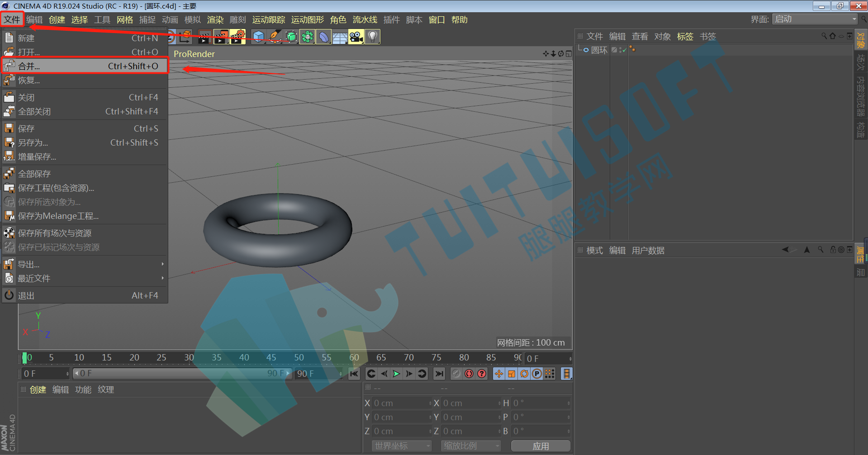Click the search magnifier in Object Manager
Screen dimensions: 868x455
pos(824,36)
